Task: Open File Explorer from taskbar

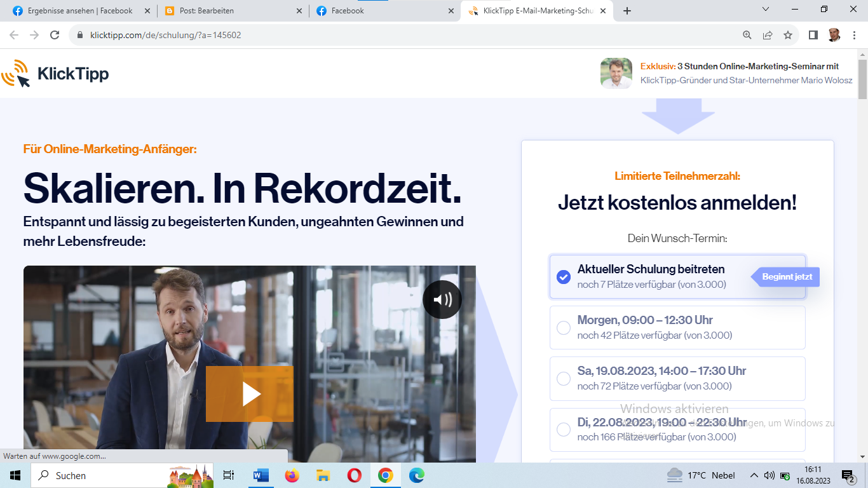Action: pyautogui.click(x=323, y=475)
